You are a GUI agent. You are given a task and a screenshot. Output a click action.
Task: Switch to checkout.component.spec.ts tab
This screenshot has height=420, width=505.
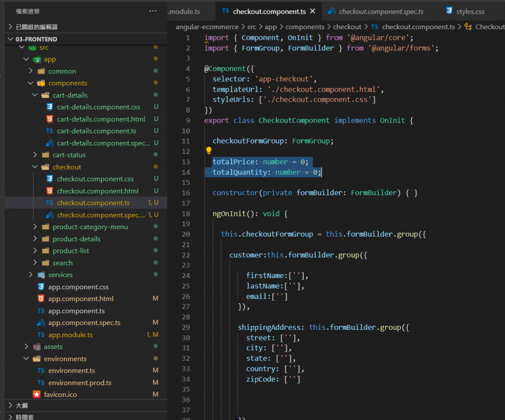[x=381, y=11]
